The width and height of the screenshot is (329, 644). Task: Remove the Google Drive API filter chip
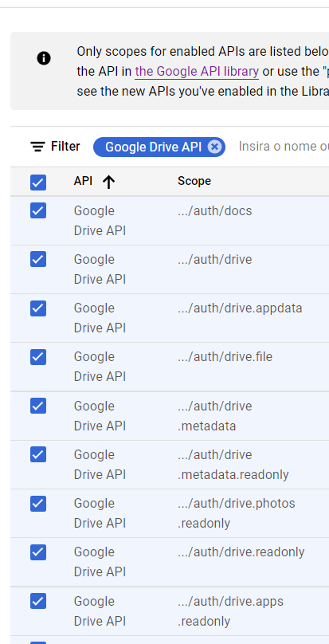[214, 147]
